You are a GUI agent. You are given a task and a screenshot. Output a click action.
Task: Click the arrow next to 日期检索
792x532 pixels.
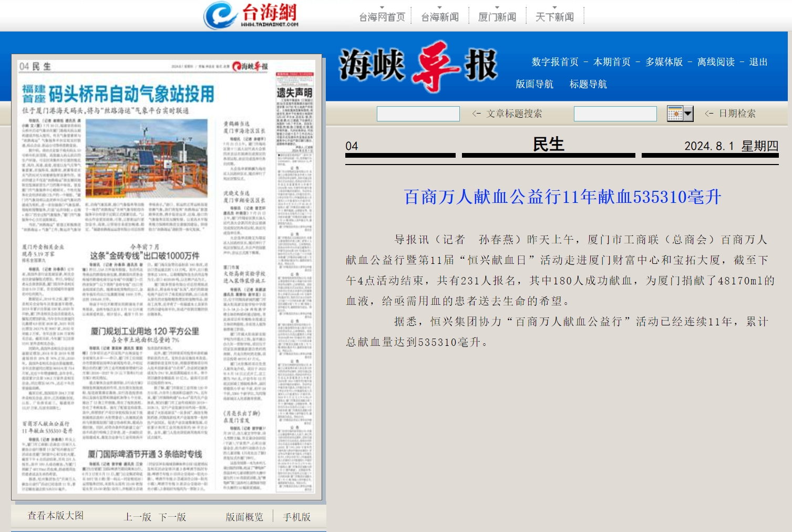(709, 113)
